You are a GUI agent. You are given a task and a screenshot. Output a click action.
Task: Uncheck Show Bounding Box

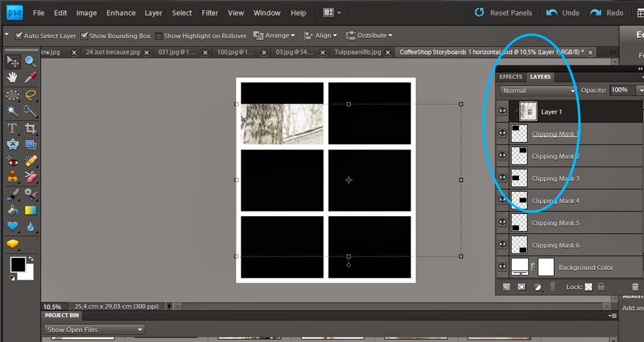(84, 35)
